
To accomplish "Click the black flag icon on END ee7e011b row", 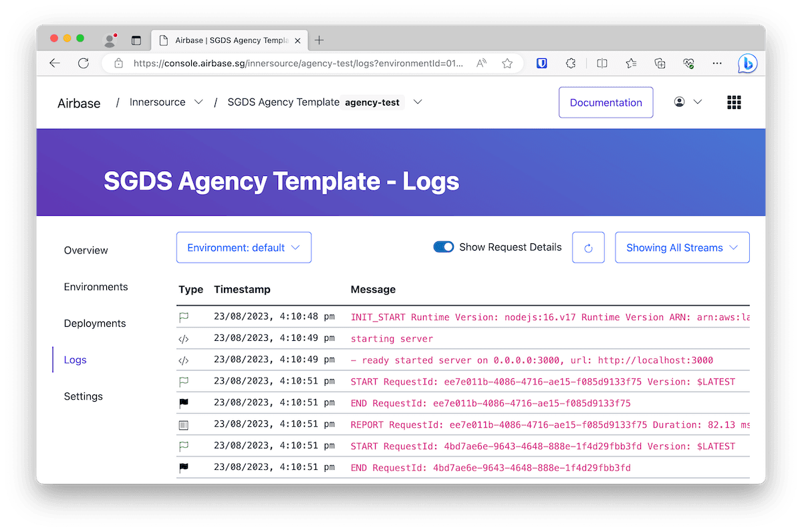I will [x=184, y=403].
